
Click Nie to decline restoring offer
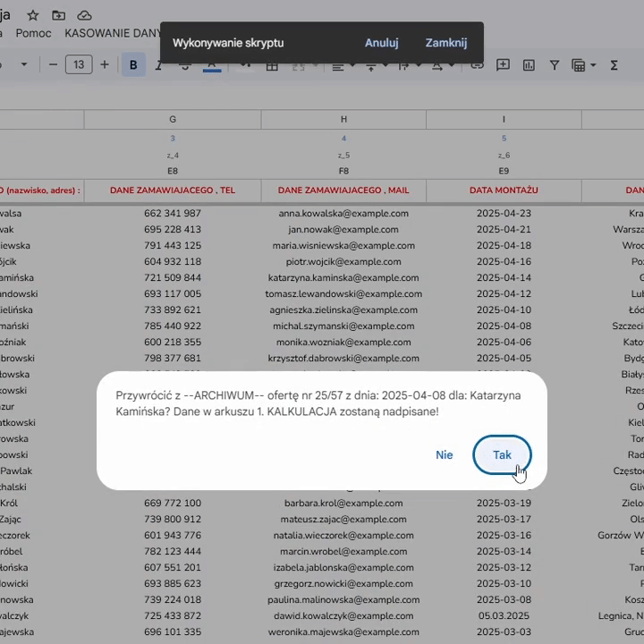(444, 454)
